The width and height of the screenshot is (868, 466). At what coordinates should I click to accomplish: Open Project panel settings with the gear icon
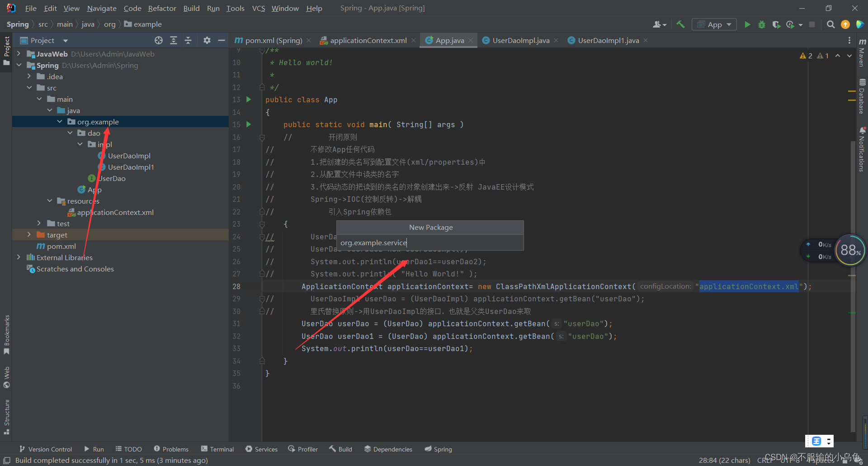(207, 40)
